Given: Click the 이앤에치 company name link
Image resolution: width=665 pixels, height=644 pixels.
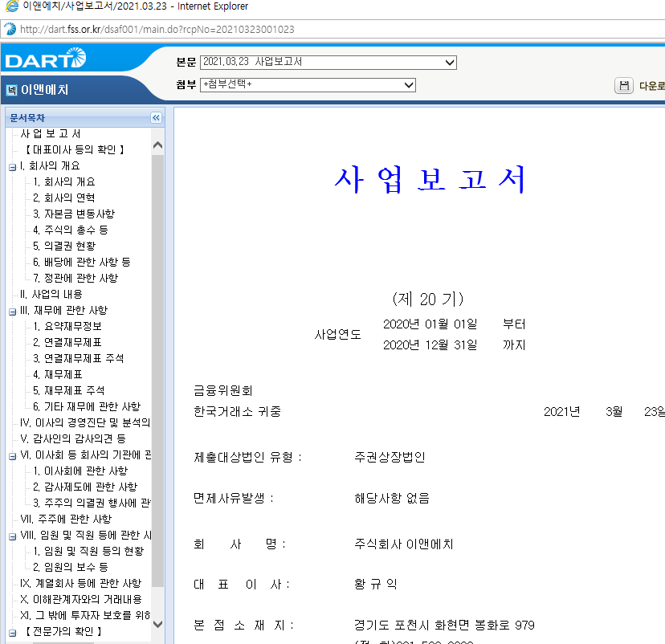Looking at the screenshot, I should 44,90.
